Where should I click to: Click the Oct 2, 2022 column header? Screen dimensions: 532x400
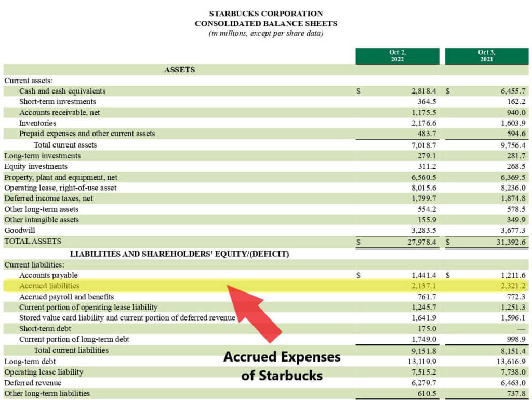[397, 57]
